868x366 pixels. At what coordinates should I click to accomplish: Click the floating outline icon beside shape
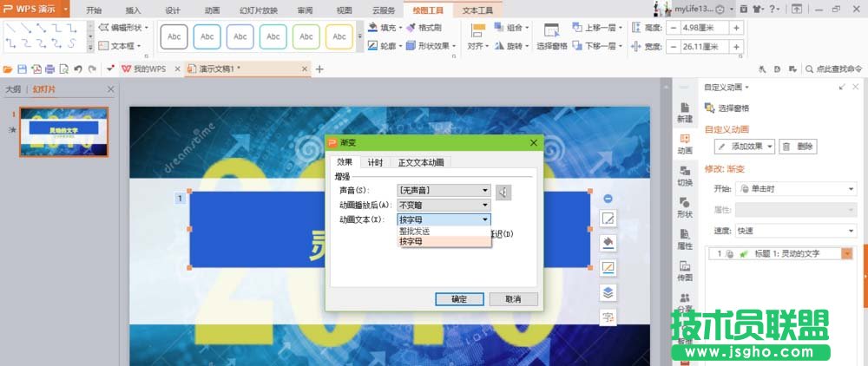click(x=608, y=268)
